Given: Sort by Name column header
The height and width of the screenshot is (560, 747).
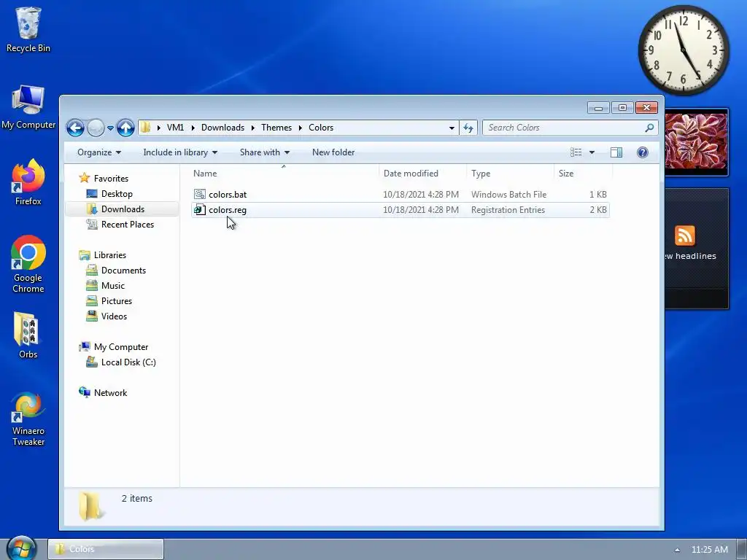Looking at the screenshot, I should [x=284, y=174].
